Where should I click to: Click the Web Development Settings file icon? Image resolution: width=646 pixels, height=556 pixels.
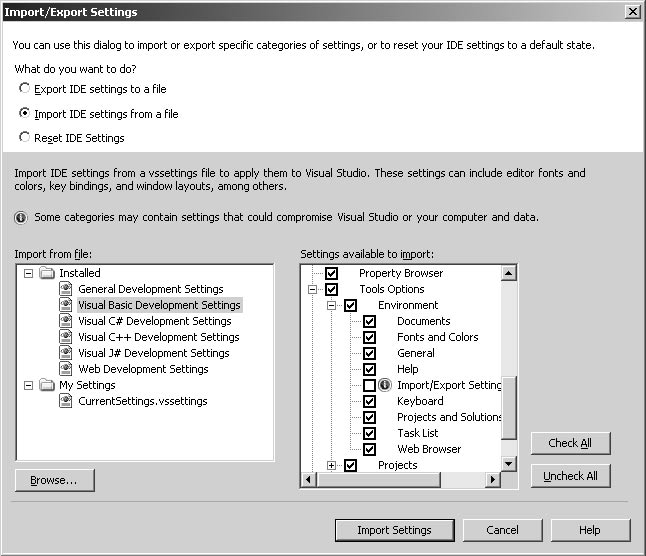66,369
